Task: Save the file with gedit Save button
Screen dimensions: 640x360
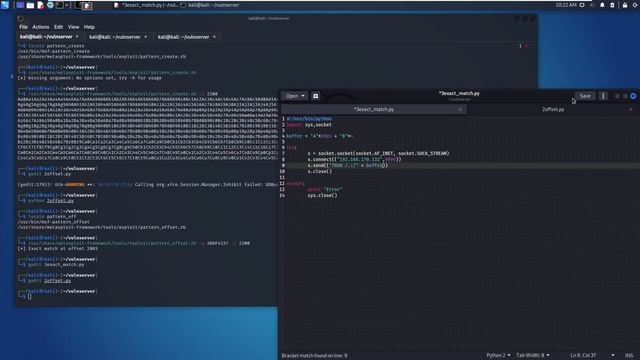Action: coord(585,96)
